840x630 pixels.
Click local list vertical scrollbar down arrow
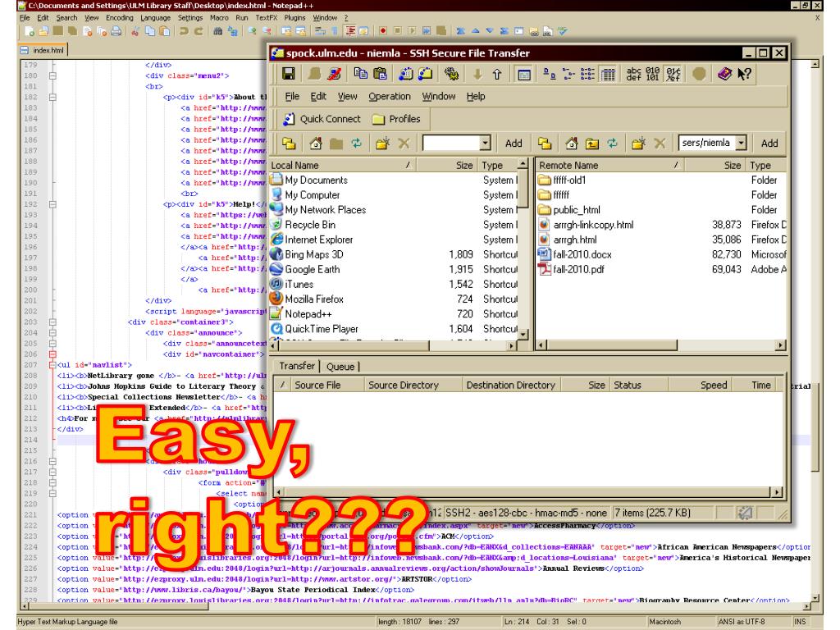tap(523, 335)
